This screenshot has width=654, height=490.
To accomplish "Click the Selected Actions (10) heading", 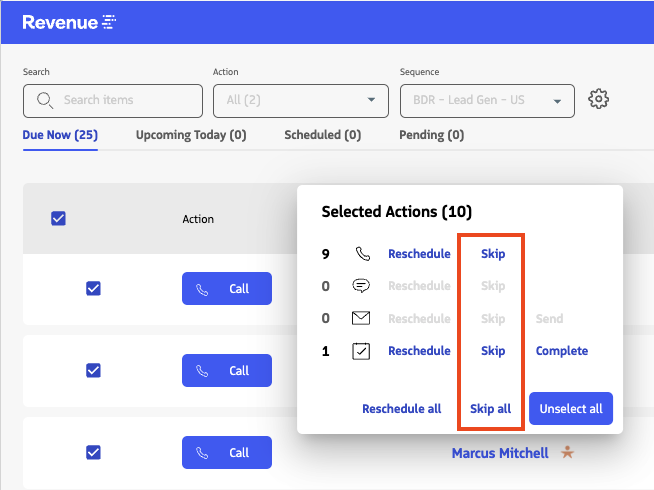I will [397, 211].
